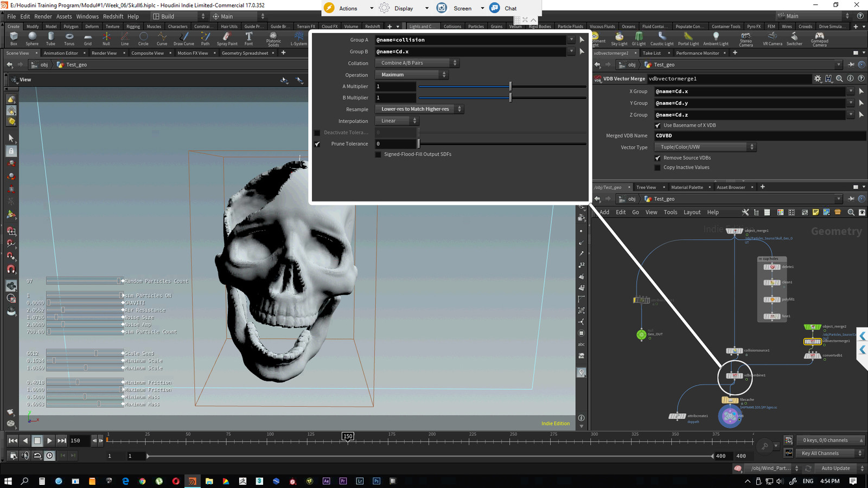Uncheck Use Basename of X VDB
The width and height of the screenshot is (868, 488).
658,125
